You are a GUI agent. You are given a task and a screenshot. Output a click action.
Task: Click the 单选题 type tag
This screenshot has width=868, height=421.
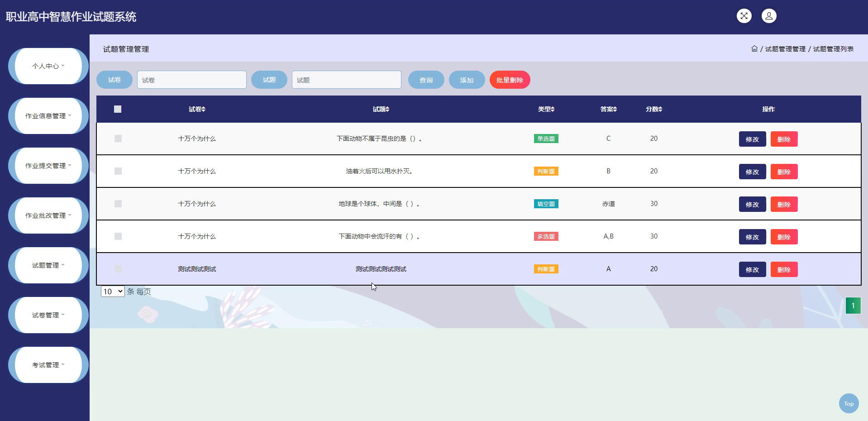pos(546,139)
